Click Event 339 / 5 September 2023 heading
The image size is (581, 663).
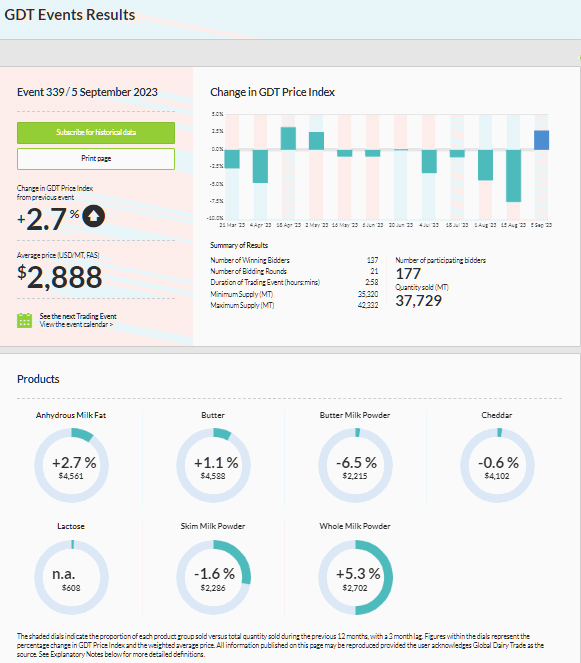[87, 92]
